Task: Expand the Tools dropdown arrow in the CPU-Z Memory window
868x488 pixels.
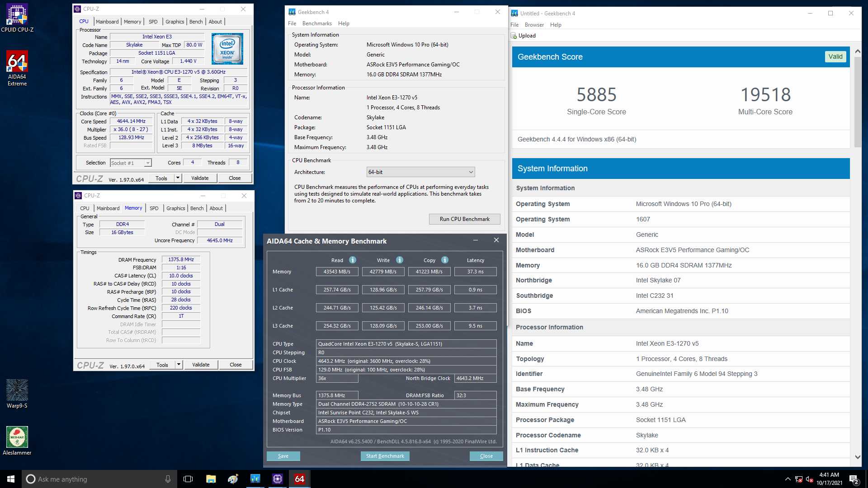Action: click(179, 365)
